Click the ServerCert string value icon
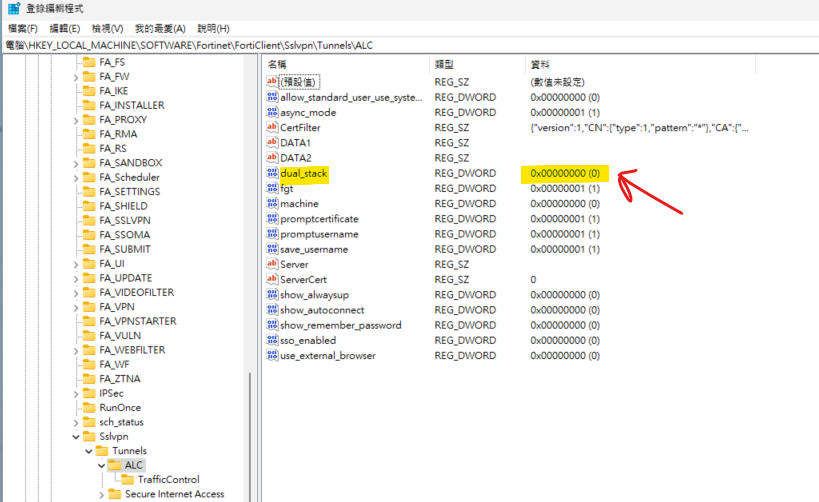The width and height of the screenshot is (819, 502). tap(272, 279)
